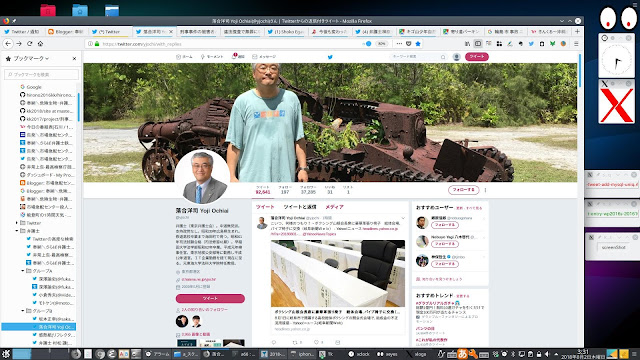This screenshot has height=360, width=640.
Task: Open the application launcher on the taskbar
Action: 6,354
